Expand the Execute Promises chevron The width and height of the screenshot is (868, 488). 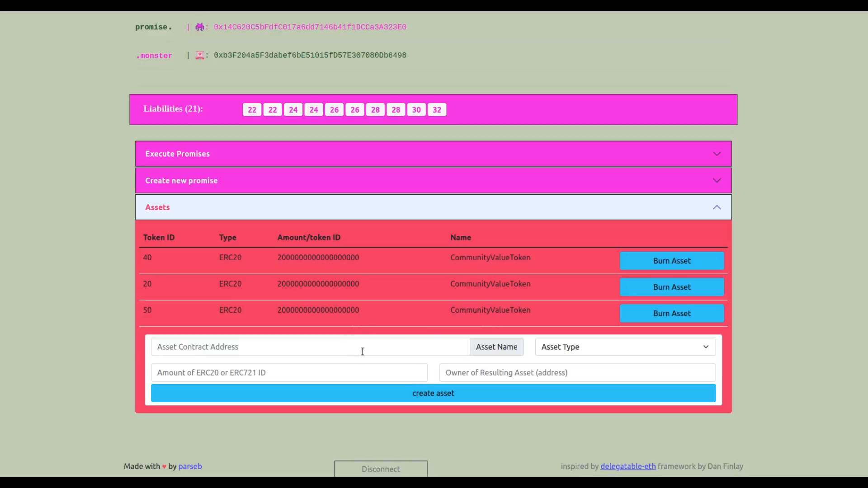point(717,154)
